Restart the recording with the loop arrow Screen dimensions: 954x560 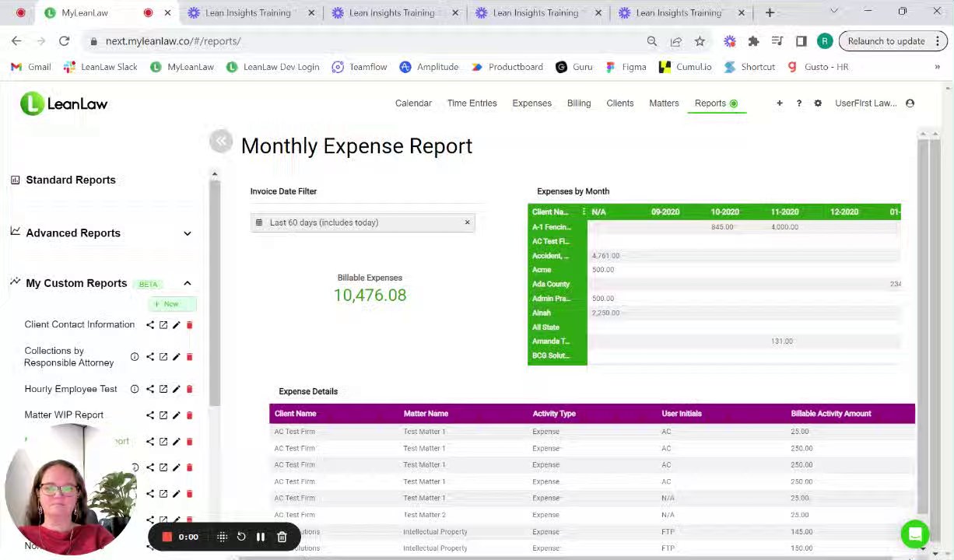tap(241, 537)
